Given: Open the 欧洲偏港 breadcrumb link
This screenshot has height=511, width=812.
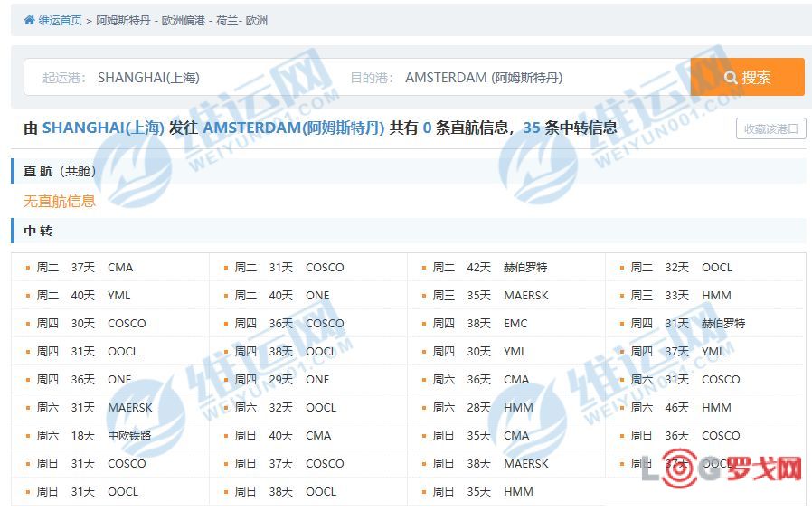Looking at the screenshot, I should click(183, 21).
